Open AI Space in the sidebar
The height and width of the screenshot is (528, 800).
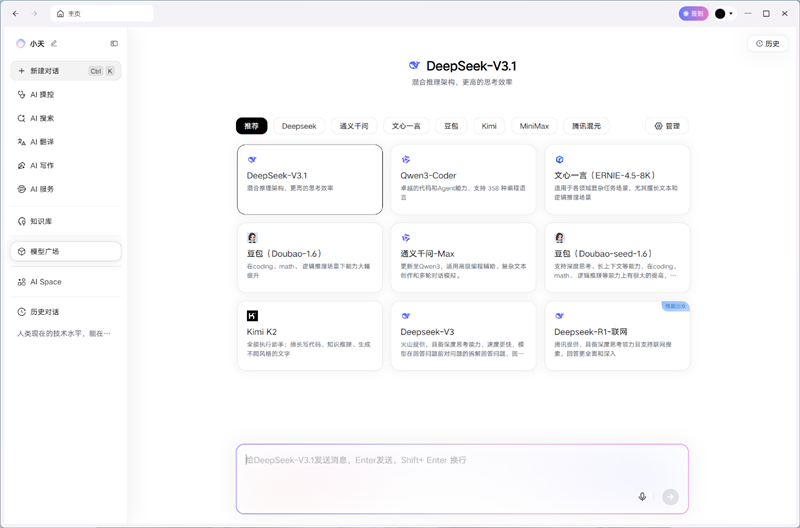[45, 282]
